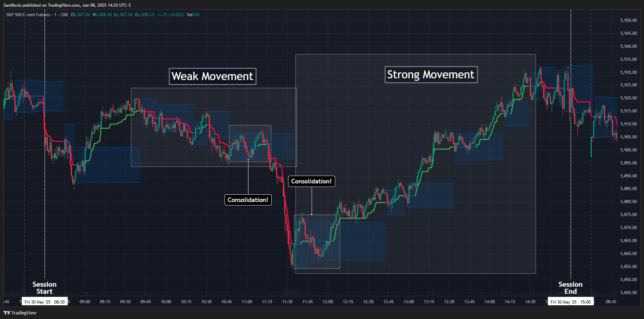This screenshot has height=319, width=644.
Task: Click the 5,945.00 price axis label
Action: pyautogui.click(x=629, y=33)
